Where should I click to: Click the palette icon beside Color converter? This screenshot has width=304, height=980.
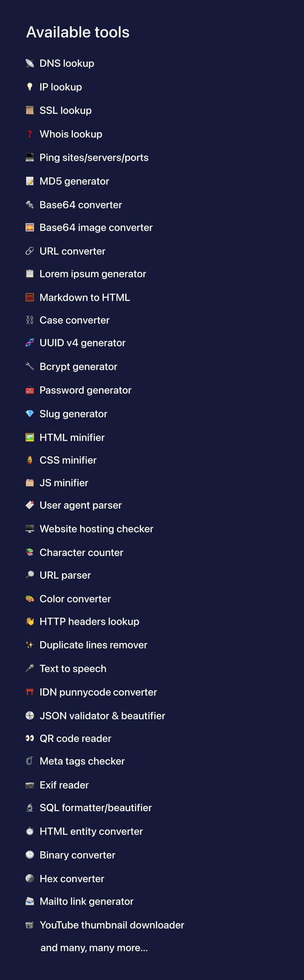[30, 599]
